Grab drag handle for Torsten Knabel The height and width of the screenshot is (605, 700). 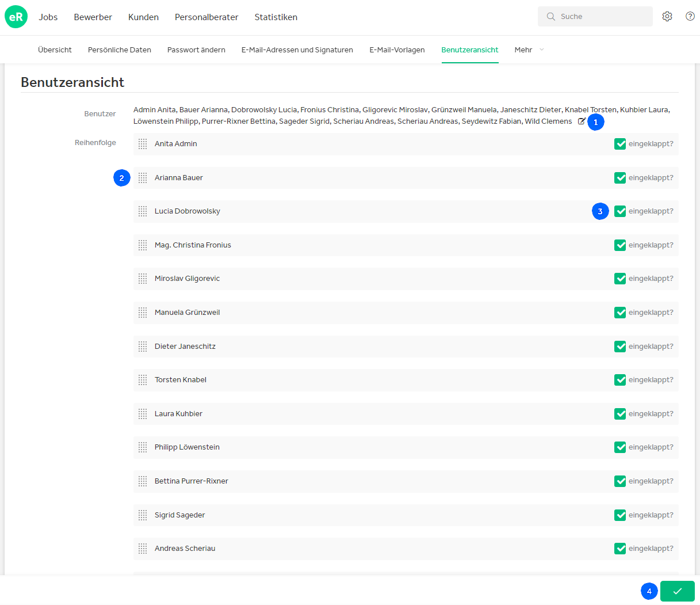pyautogui.click(x=143, y=380)
